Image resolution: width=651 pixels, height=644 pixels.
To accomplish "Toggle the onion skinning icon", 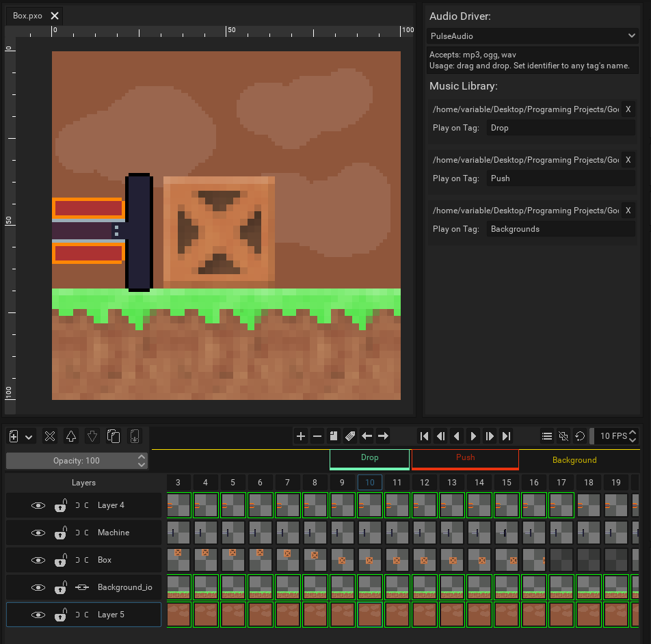I will click(563, 436).
